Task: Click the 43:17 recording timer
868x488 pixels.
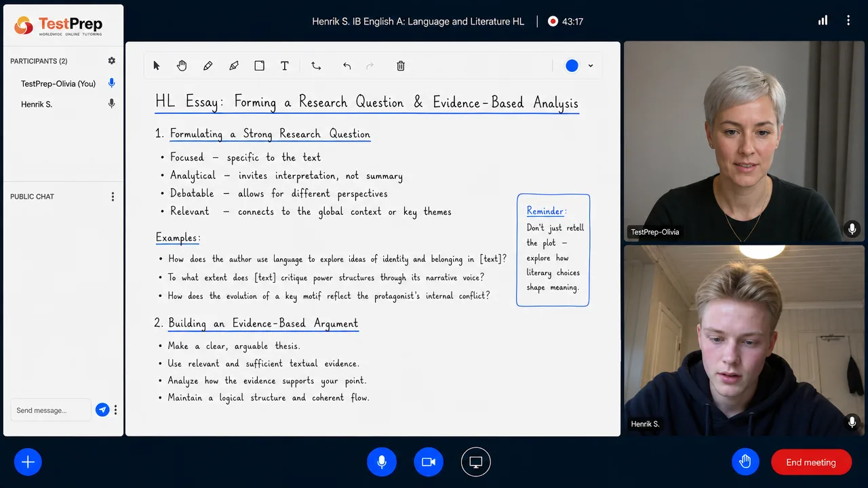Action: pyautogui.click(x=573, y=21)
